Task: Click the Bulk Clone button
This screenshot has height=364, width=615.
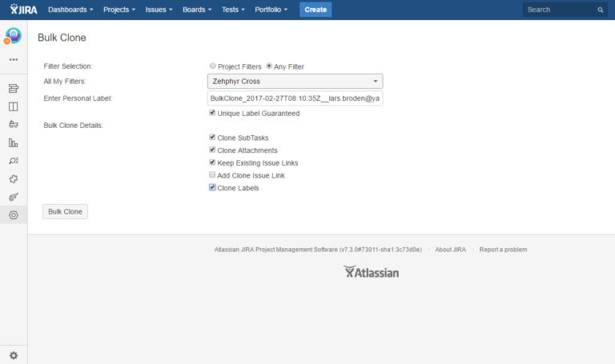Action: click(x=65, y=211)
